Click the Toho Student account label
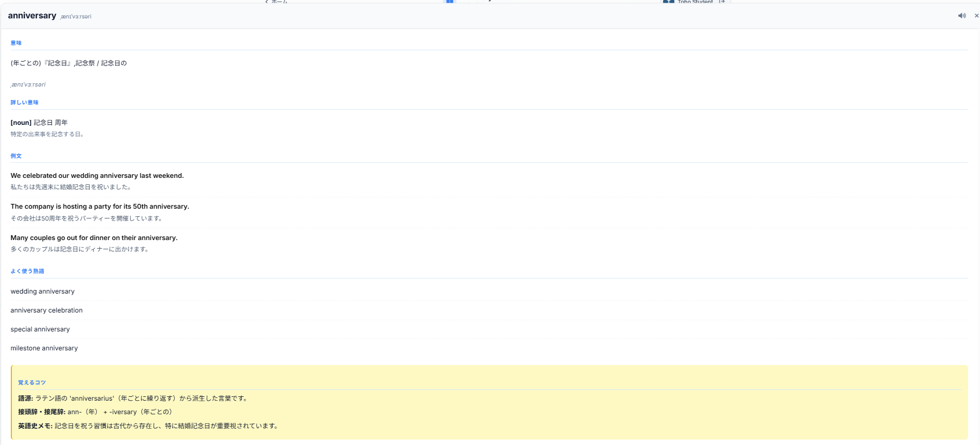The image size is (980, 445). [695, 2]
